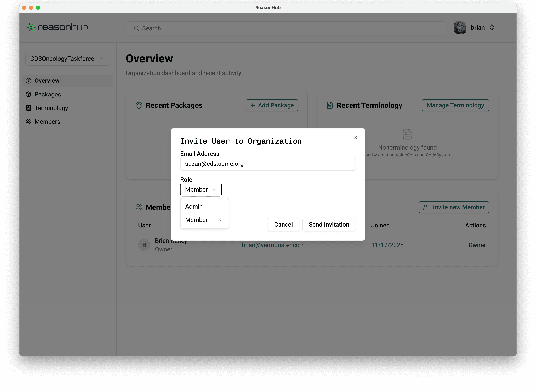
Task: Click the search magnifier icon
Action: [136, 28]
